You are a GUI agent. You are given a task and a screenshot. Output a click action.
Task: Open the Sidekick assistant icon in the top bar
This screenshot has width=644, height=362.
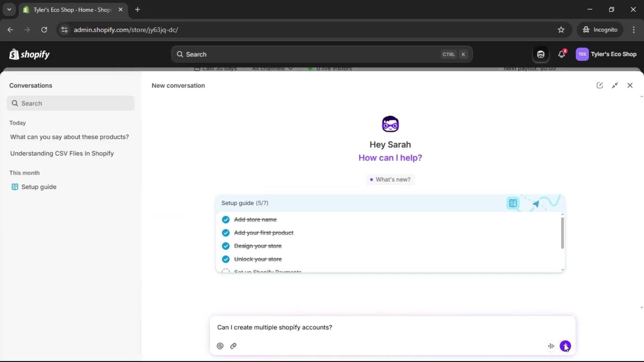point(541,54)
